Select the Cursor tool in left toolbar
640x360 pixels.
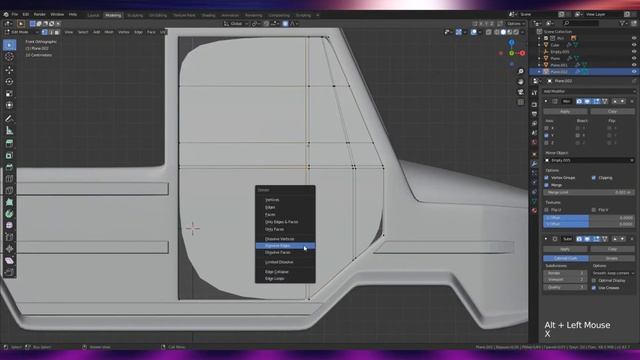point(9,57)
